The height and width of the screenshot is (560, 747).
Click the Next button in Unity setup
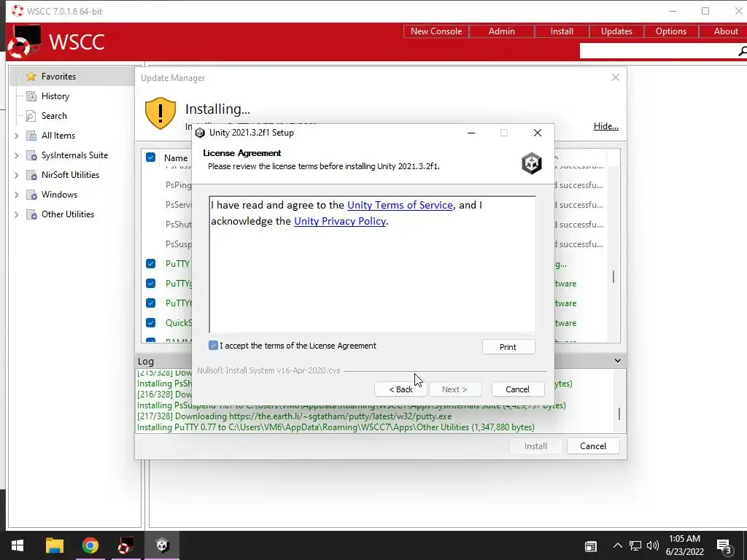[454, 389]
